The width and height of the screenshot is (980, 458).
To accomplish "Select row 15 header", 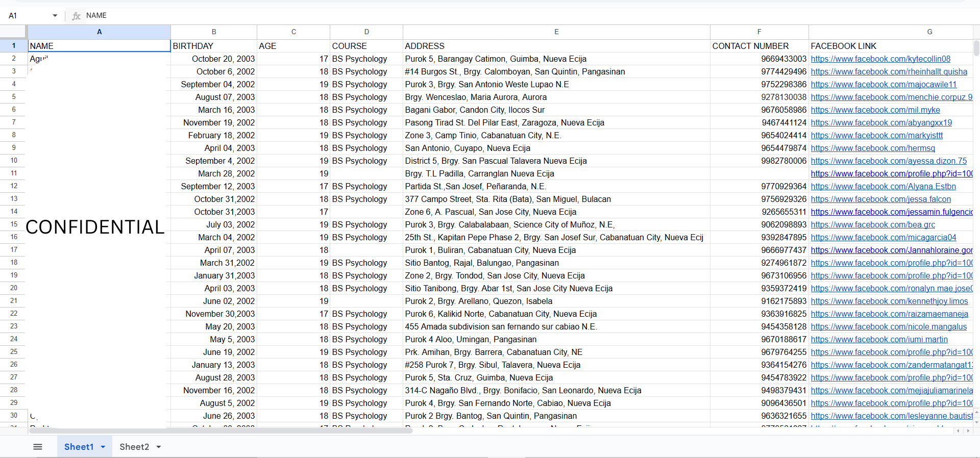I will pos(14,224).
